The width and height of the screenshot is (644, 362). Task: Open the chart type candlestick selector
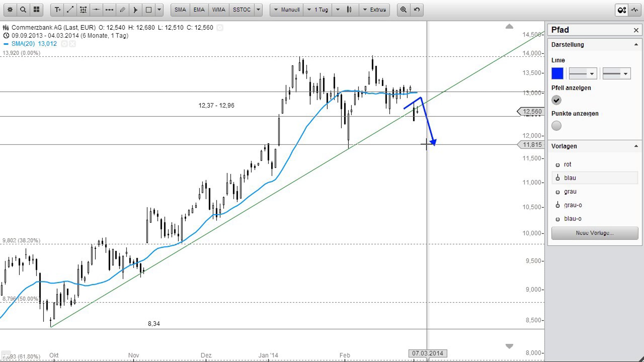click(349, 10)
